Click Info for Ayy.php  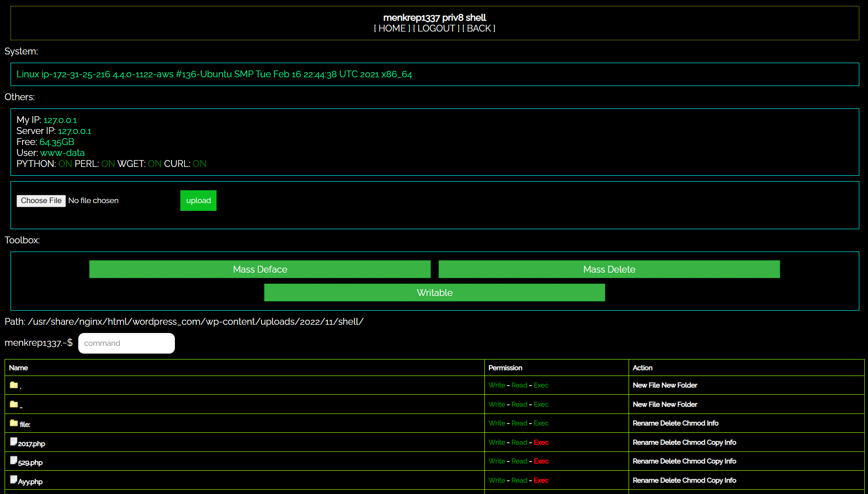731,480
